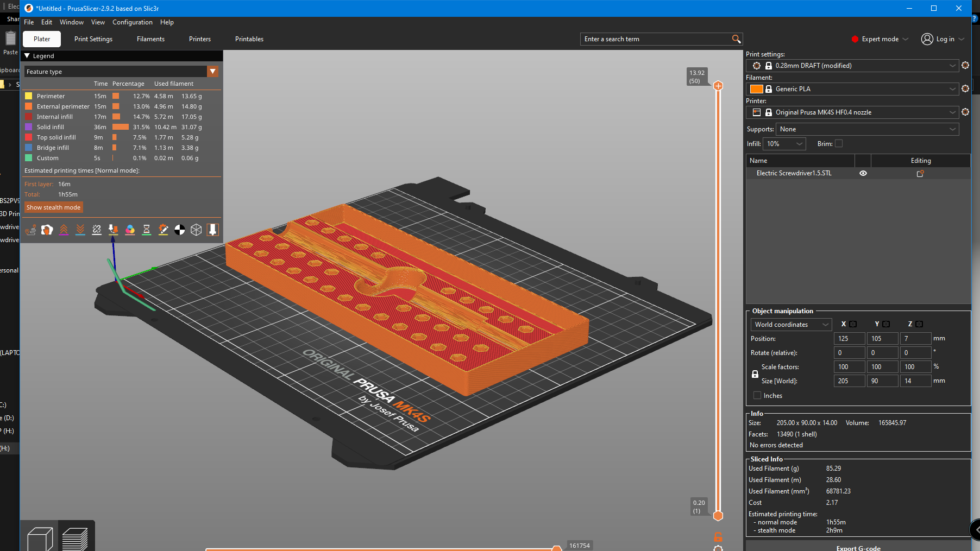Toggle the scale factors lock
The width and height of the screenshot is (980, 551).
pyautogui.click(x=755, y=374)
